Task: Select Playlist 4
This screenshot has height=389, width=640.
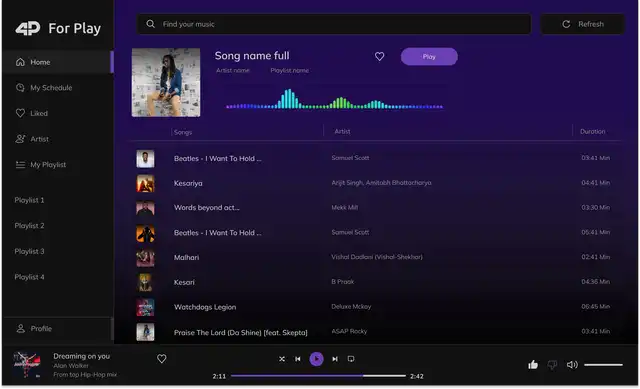Action: 29,277
